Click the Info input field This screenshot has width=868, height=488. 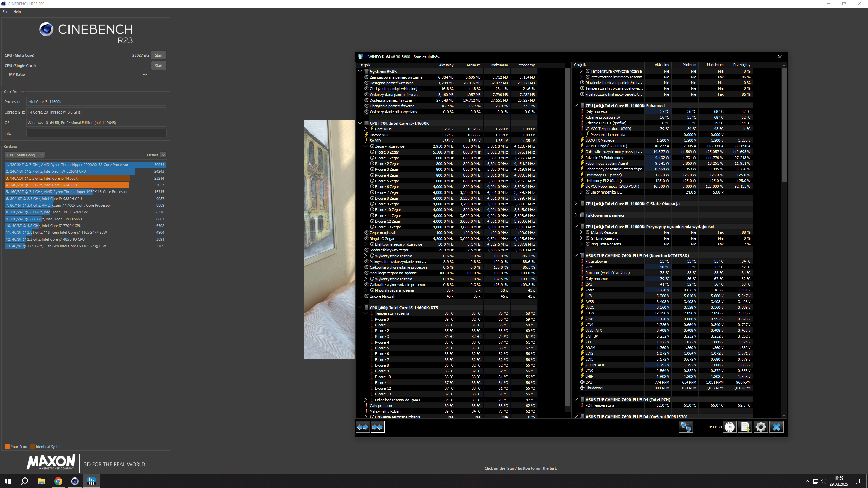pos(96,133)
